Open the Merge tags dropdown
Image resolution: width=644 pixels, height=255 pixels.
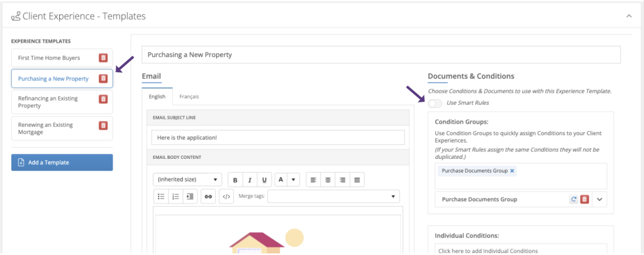click(x=333, y=197)
